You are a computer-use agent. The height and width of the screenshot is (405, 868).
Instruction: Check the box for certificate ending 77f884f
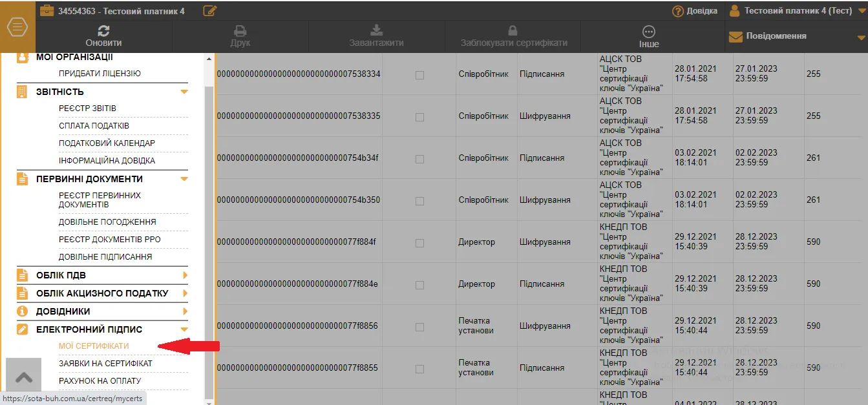click(x=419, y=243)
